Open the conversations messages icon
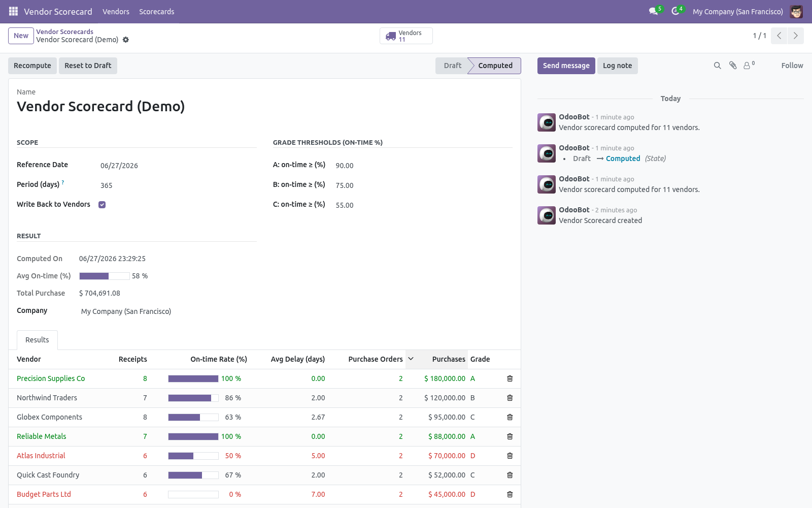The image size is (812, 508). [654, 11]
